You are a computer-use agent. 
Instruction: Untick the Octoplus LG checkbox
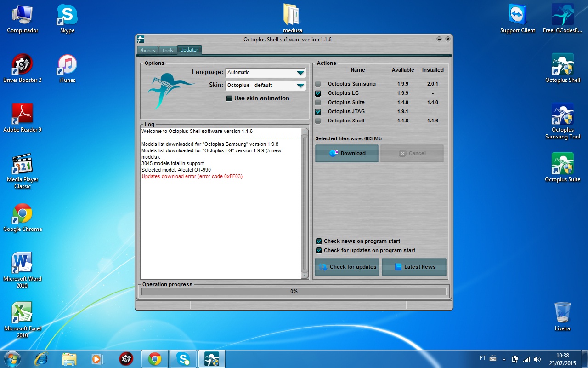tap(318, 93)
